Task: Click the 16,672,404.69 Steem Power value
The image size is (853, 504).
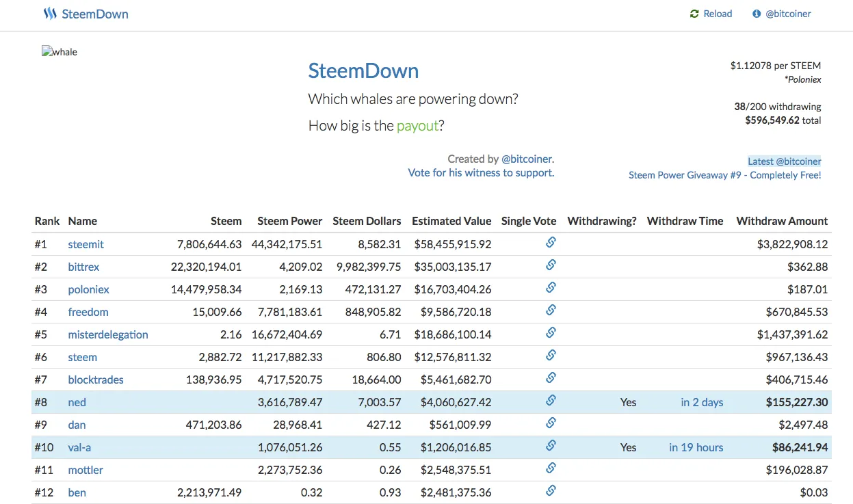Action: pos(287,334)
